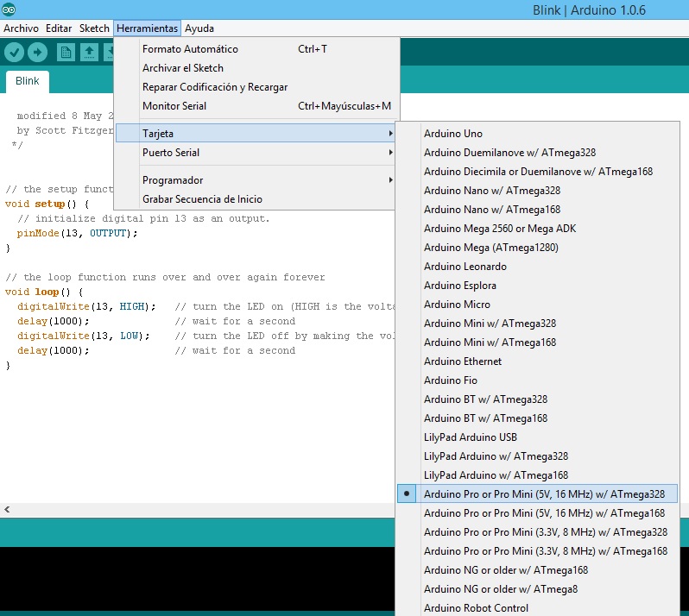
Task: Select Arduino Duemilanove w/ ATmega328 board
Action: (x=537, y=153)
